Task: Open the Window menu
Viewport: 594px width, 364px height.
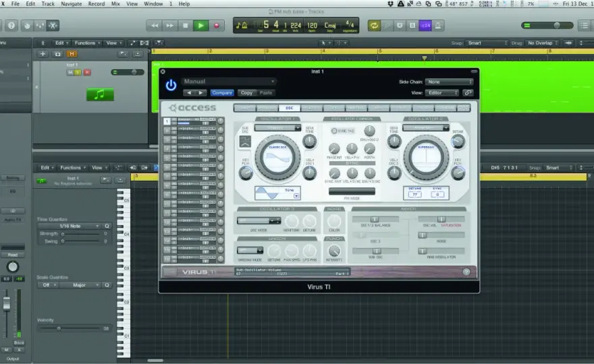Action: click(x=153, y=4)
